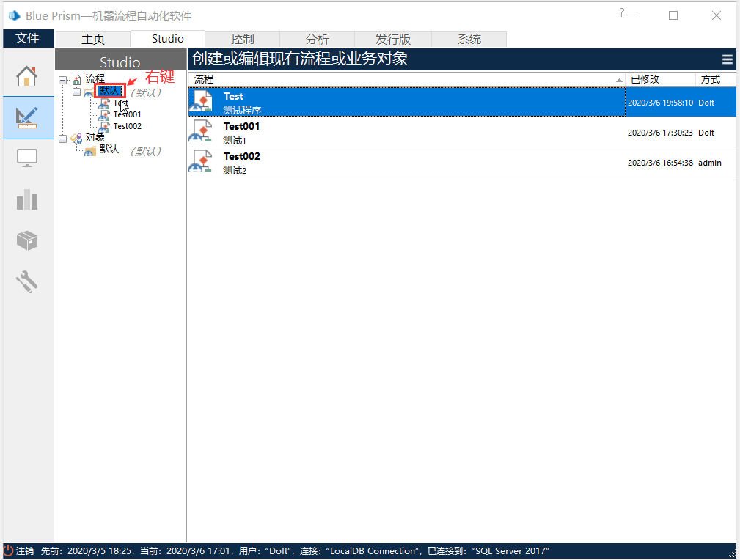This screenshot has height=560, width=740.
Task: Open the Control monitor sidebar icon
Action: (27, 158)
